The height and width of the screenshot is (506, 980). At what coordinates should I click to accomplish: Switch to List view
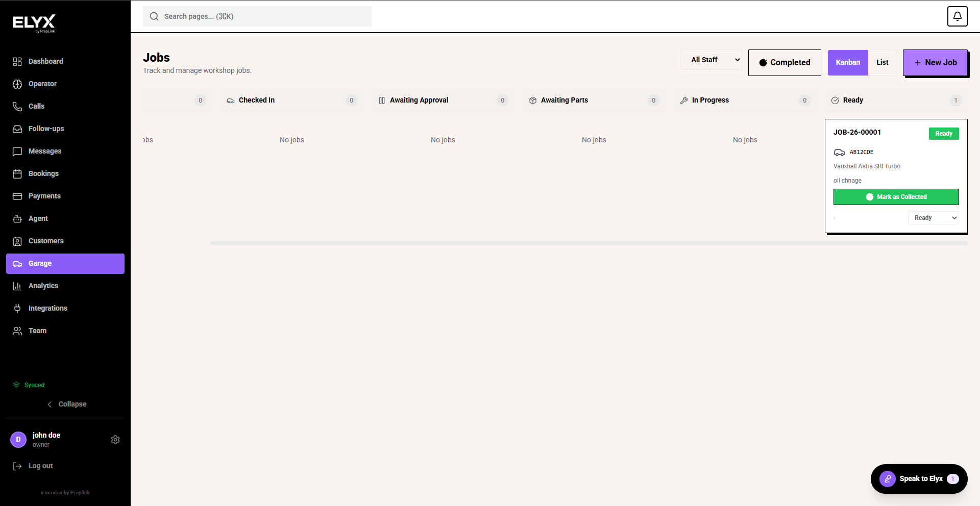(x=883, y=63)
